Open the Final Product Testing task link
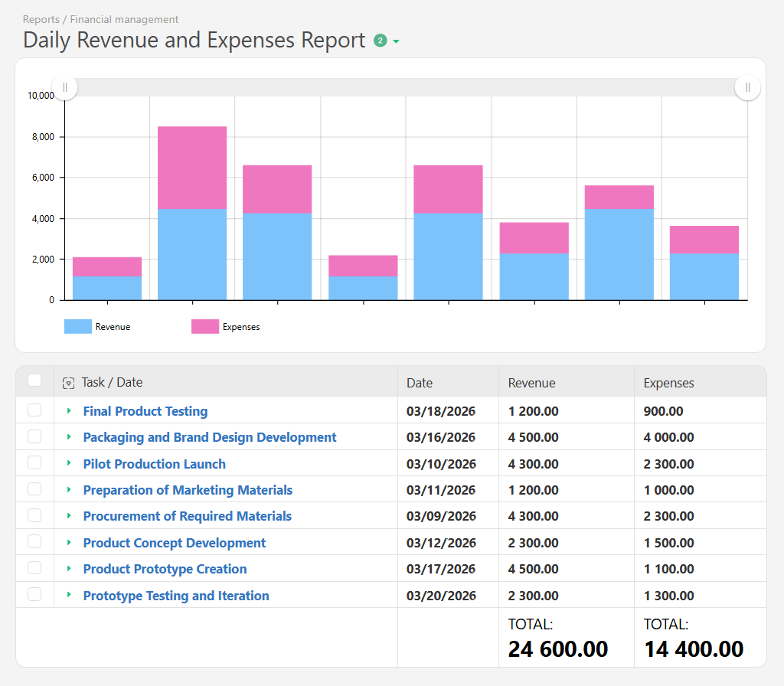 point(145,410)
